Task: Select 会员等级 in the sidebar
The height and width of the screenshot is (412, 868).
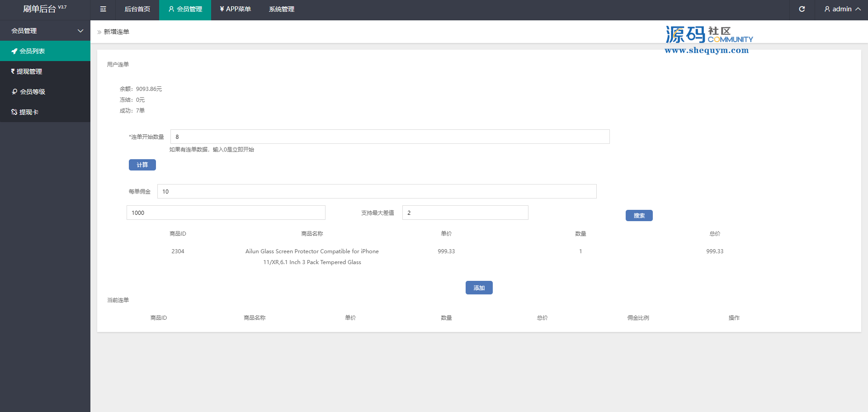Action: (x=45, y=92)
